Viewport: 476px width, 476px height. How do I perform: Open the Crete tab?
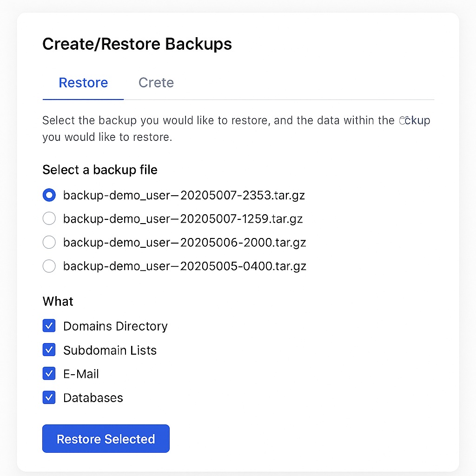click(x=156, y=83)
